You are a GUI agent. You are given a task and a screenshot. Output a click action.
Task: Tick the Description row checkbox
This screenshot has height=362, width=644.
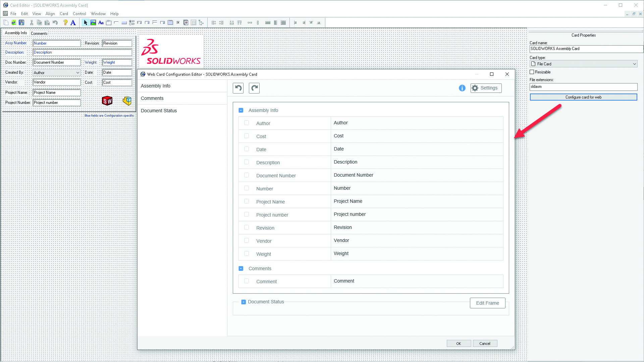247,162
